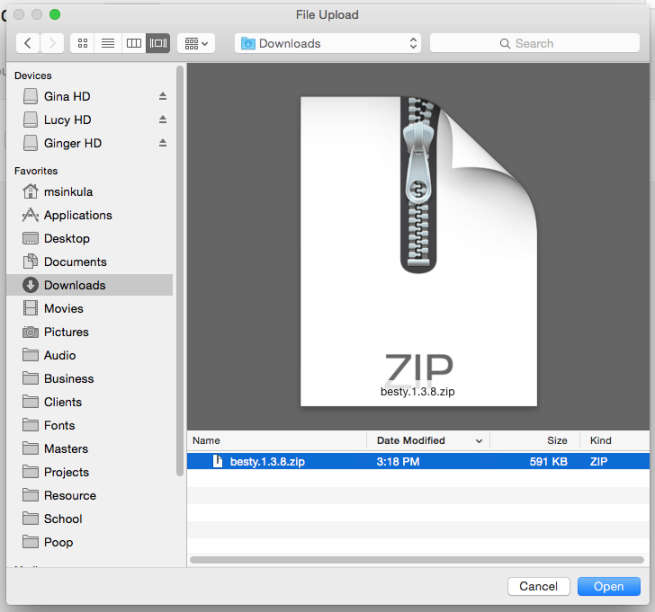Open the Masters folder
Image resolution: width=655 pixels, height=612 pixels.
click(90, 449)
